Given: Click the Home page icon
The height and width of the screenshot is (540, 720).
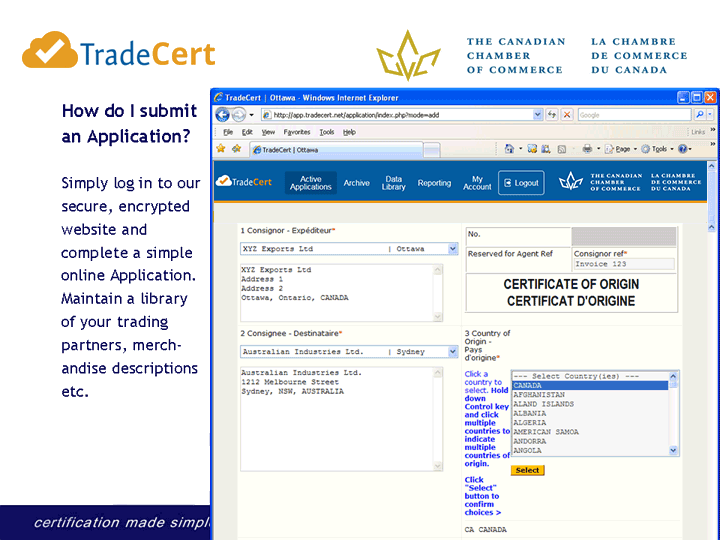Looking at the screenshot, I should pyautogui.click(x=509, y=149).
